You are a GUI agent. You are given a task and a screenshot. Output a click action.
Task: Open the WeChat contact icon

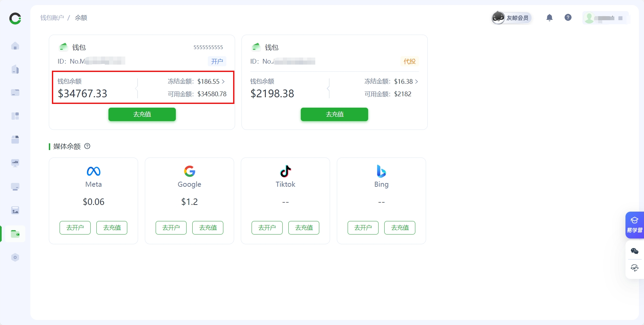[x=635, y=251]
